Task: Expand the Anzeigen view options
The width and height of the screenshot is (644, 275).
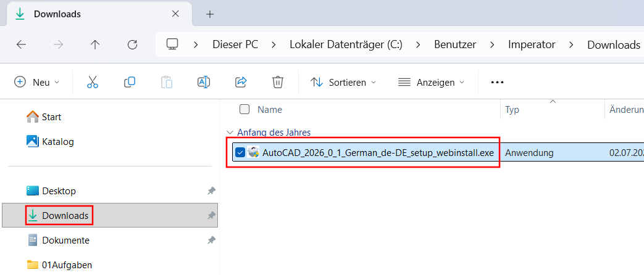Action: point(431,82)
